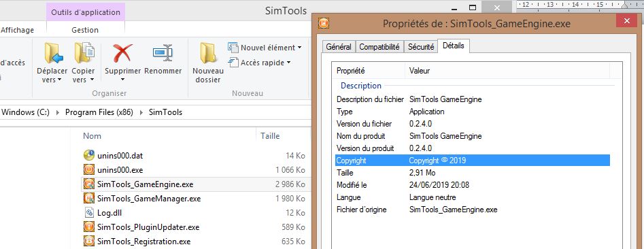Click the Valeur column header

click(x=420, y=71)
